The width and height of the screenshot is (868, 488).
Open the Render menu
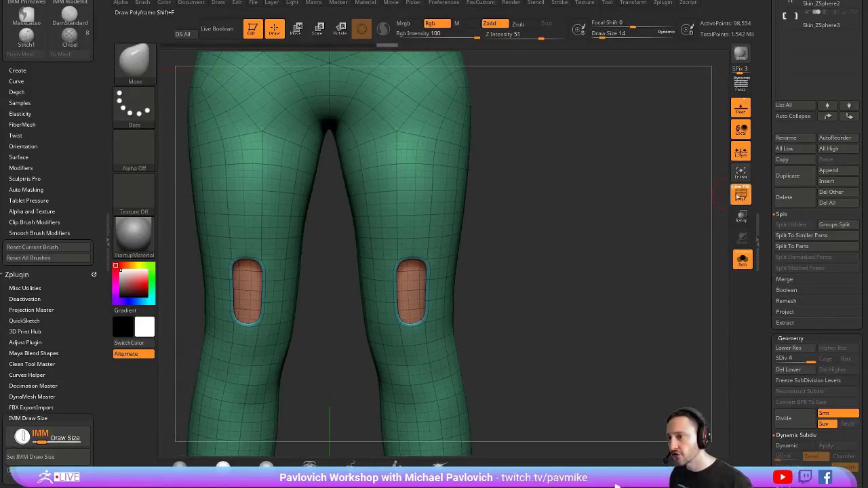pyautogui.click(x=511, y=3)
